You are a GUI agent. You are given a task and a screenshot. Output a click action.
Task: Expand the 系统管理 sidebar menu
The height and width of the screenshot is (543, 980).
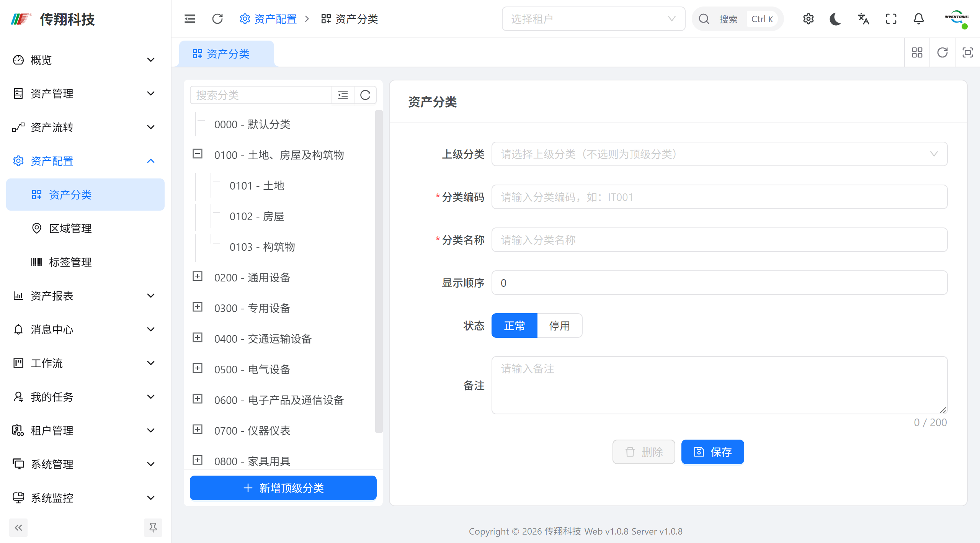tap(85, 464)
